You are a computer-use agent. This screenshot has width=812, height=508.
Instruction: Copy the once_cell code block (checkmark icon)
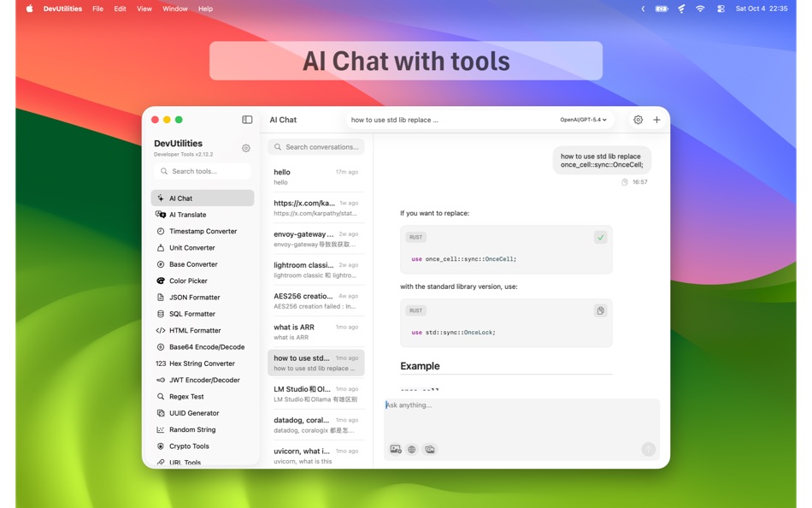pyautogui.click(x=600, y=238)
